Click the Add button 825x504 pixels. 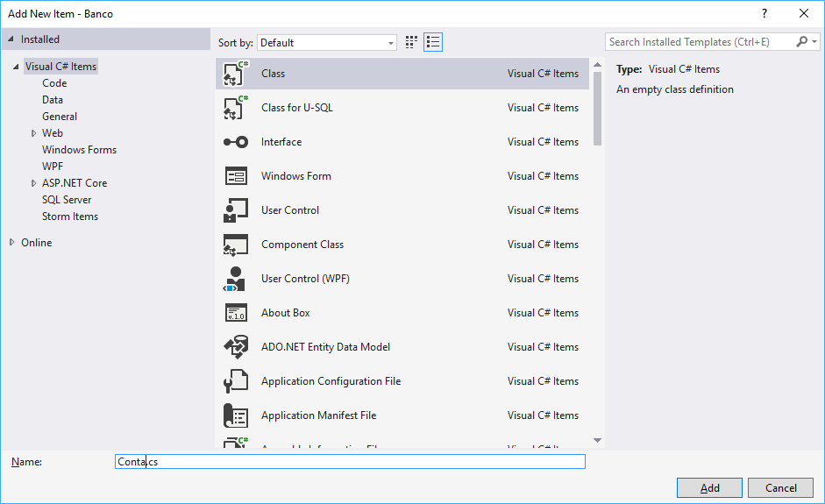pyautogui.click(x=709, y=487)
